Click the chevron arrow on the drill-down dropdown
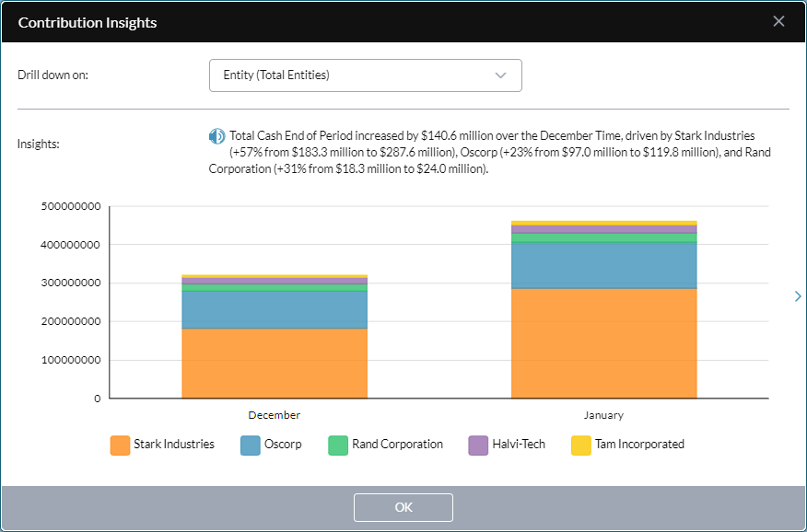 pyautogui.click(x=500, y=75)
